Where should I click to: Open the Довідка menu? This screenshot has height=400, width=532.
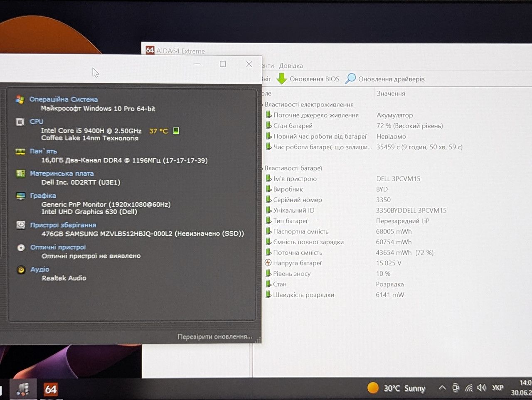tap(291, 66)
